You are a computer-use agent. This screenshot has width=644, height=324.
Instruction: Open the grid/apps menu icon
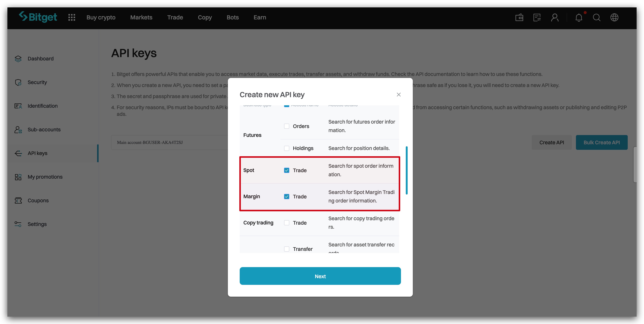[x=72, y=17]
